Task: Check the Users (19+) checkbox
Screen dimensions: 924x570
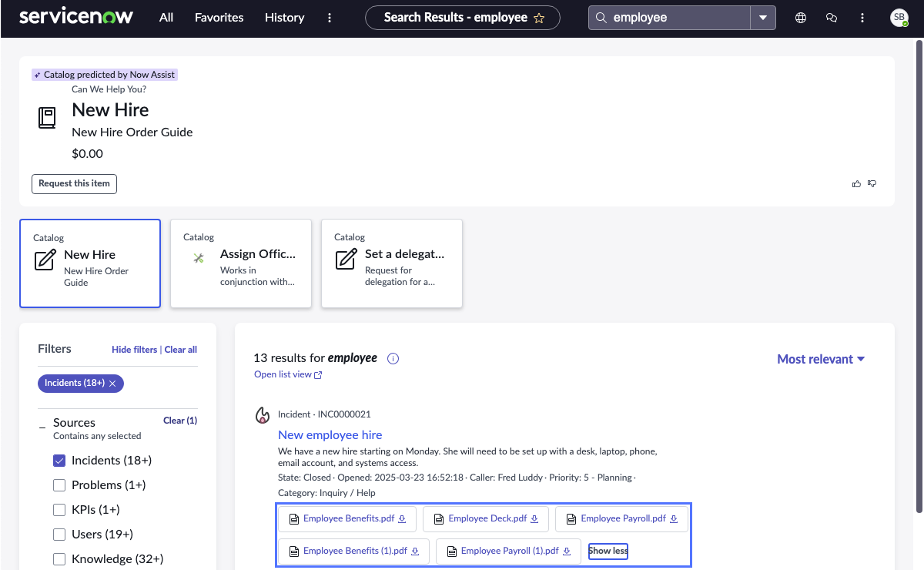Action: [x=59, y=535]
